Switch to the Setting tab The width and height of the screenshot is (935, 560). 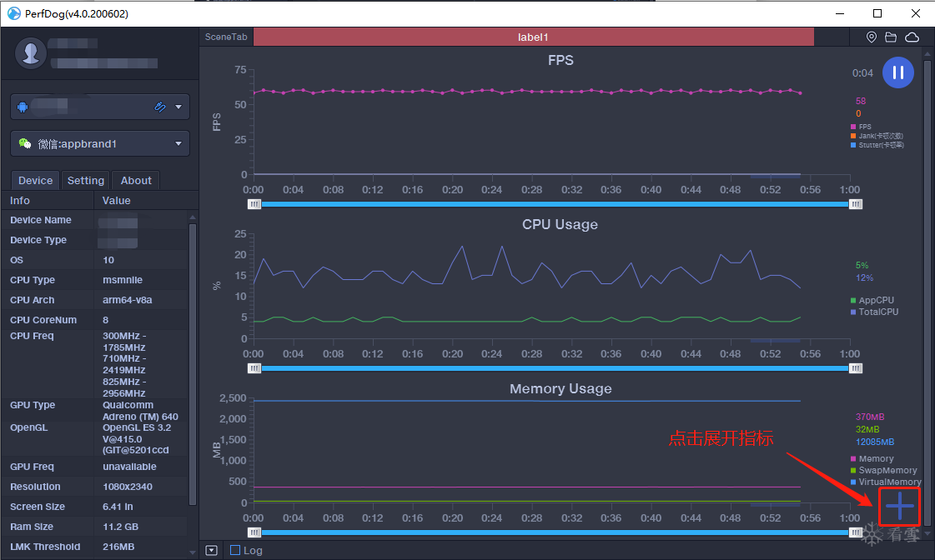point(86,181)
